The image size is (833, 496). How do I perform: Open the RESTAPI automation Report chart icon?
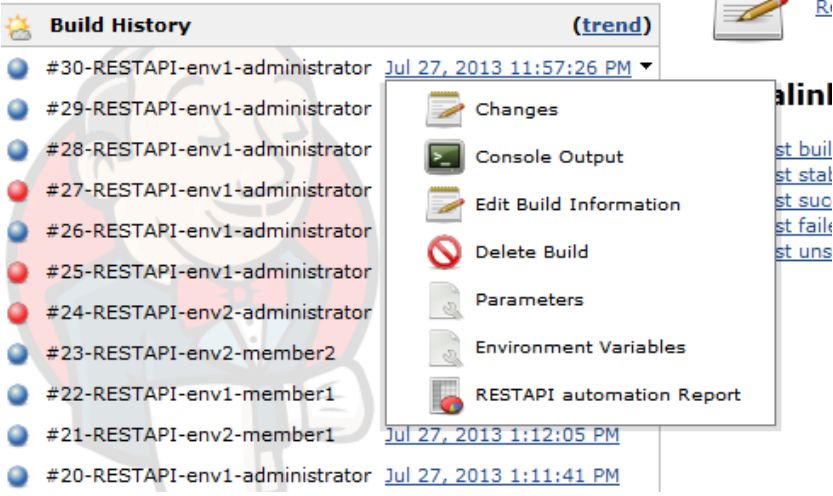click(446, 396)
